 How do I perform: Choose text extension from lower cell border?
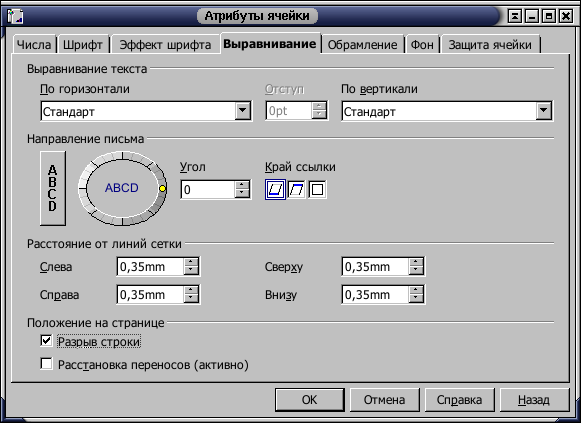pos(275,190)
